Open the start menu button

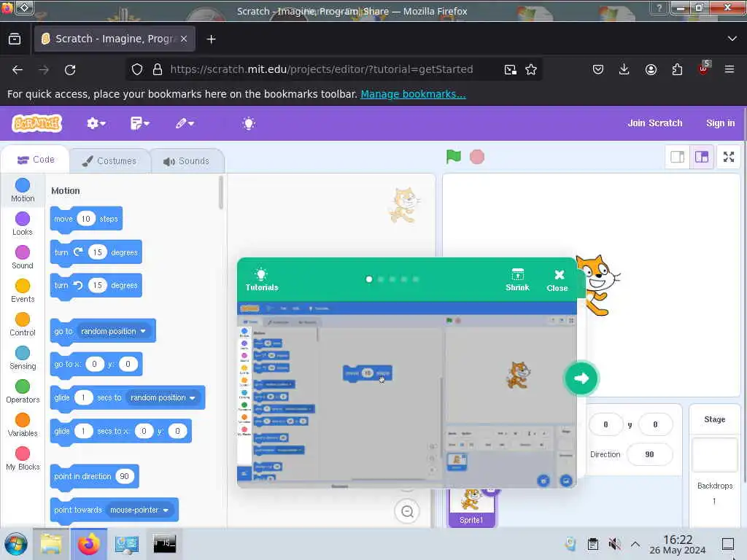tap(16, 544)
